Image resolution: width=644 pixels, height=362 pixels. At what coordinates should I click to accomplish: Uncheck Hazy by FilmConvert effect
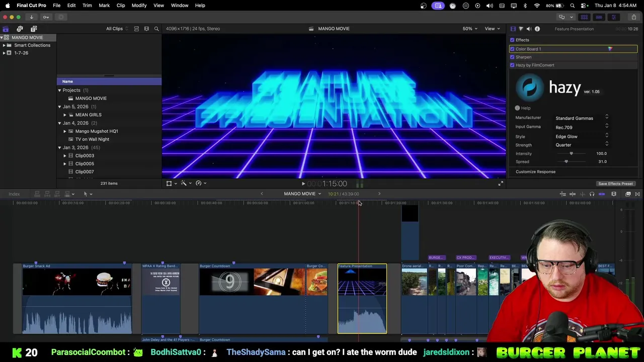512,65
